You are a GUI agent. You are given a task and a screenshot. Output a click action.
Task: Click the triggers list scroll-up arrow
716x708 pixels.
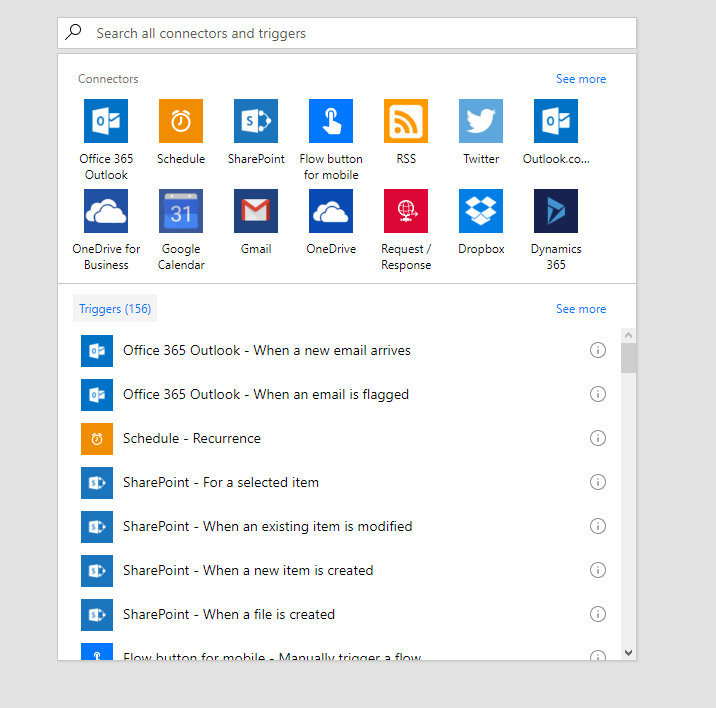628,336
